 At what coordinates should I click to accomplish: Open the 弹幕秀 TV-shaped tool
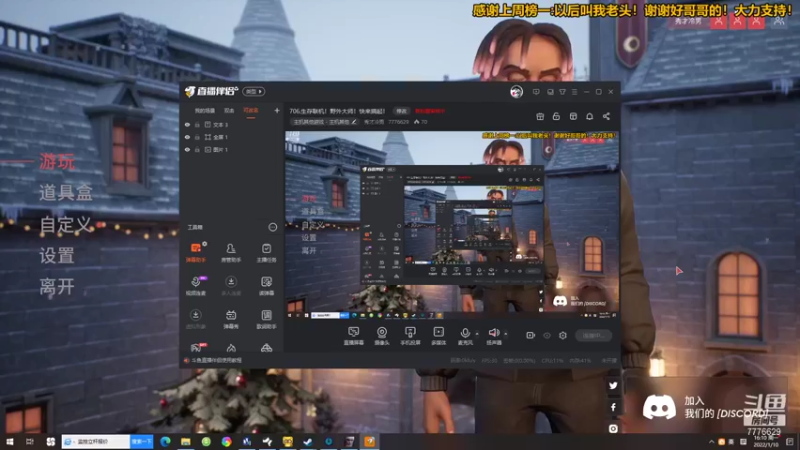pyautogui.click(x=231, y=319)
